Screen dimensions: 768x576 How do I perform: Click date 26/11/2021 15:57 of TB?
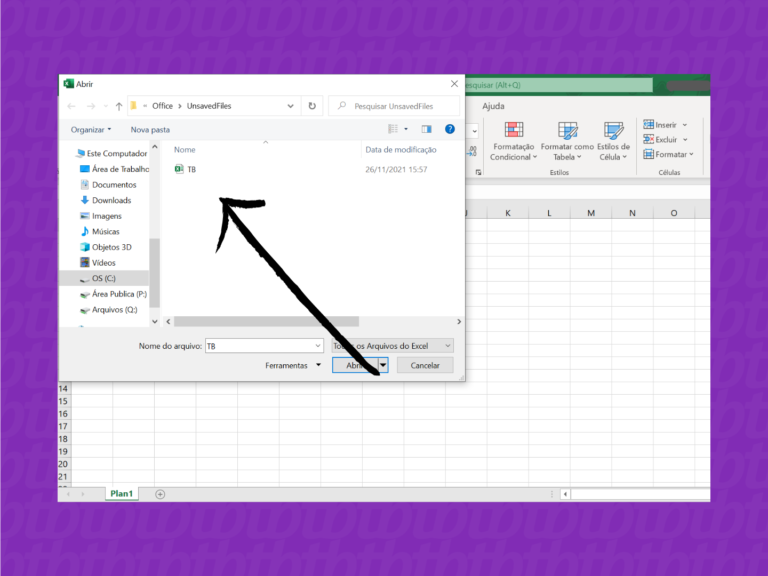396,169
